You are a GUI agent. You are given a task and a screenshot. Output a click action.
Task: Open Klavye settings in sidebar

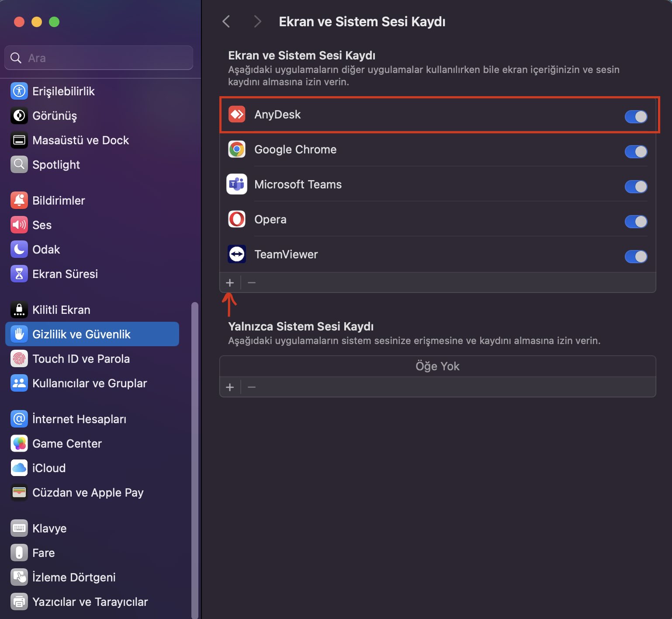pos(49,529)
